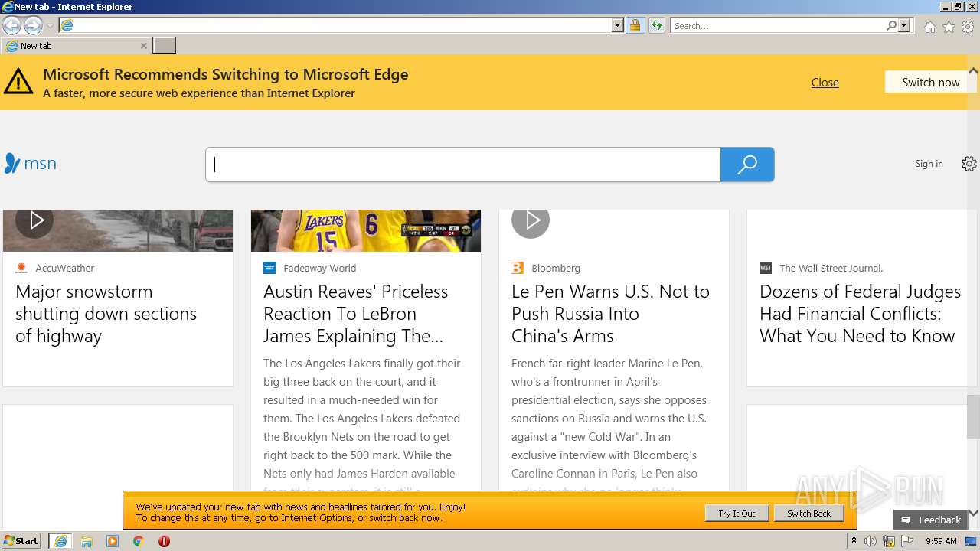The image size is (980, 551).
Task: Click the green Refresh icon
Action: point(656,25)
